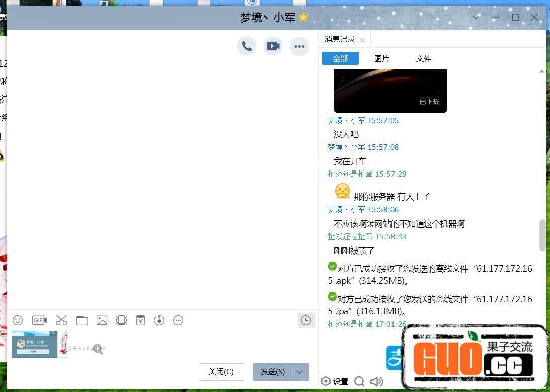Image resolution: width=550 pixels, height=392 pixels.
Task: Switch to the 文件 tab
Action: click(x=424, y=59)
